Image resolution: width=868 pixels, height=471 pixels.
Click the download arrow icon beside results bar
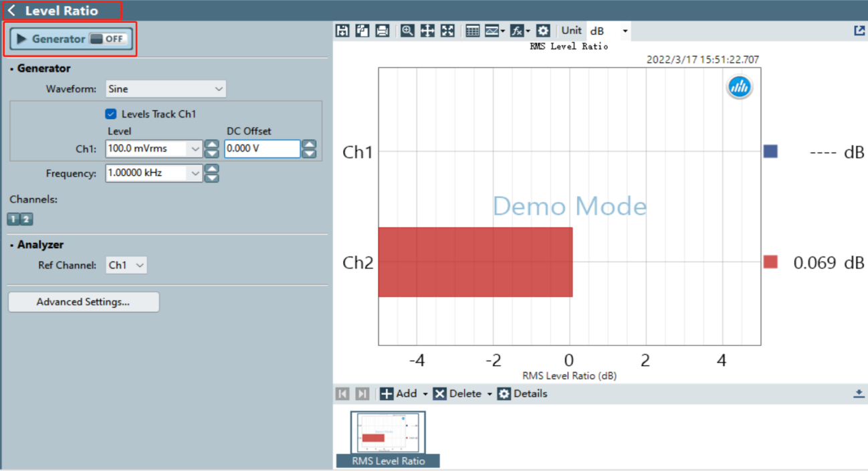tap(859, 393)
